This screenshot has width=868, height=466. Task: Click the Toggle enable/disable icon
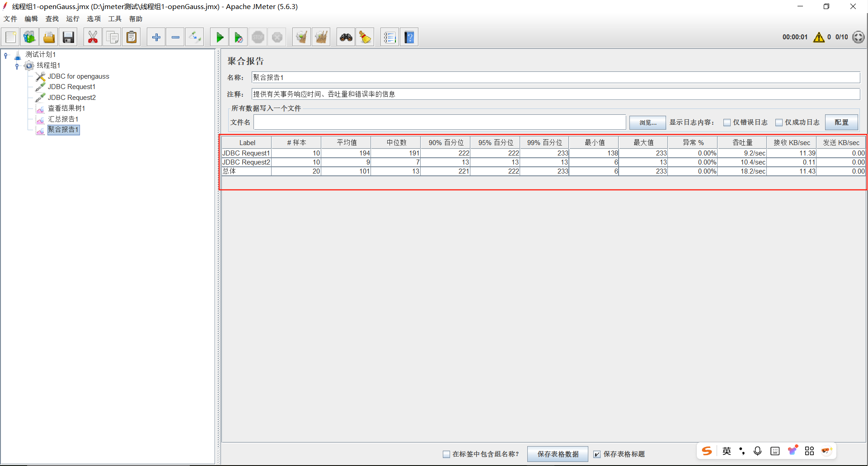[195, 37]
